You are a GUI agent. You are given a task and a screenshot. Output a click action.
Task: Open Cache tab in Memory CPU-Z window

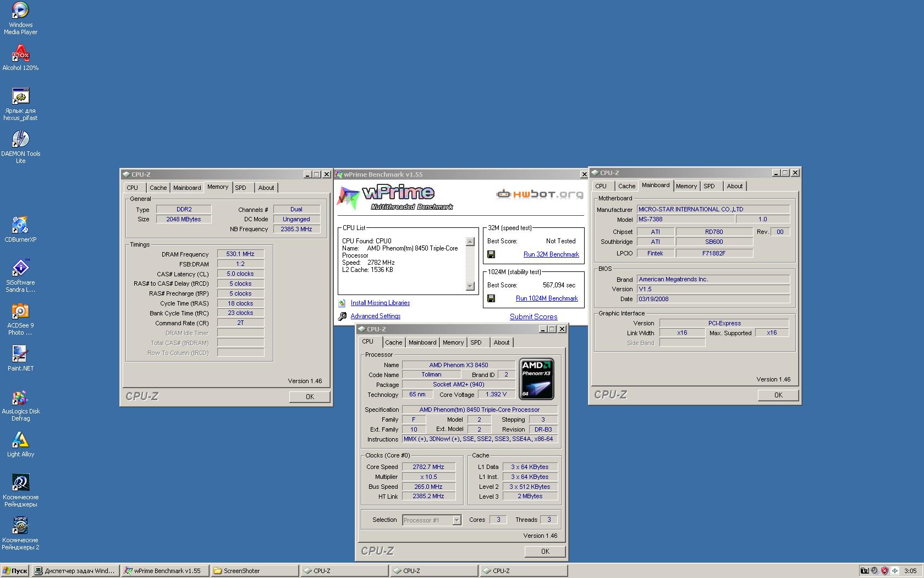tap(158, 188)
